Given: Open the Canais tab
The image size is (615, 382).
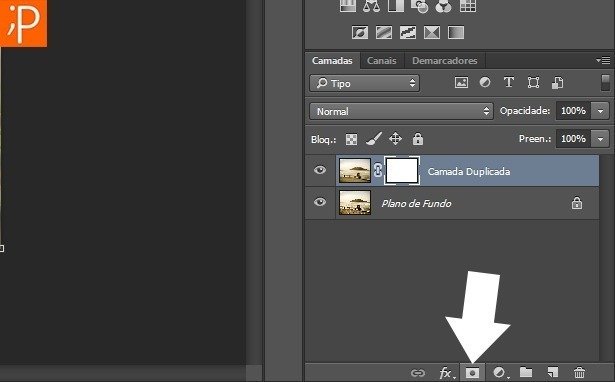Looking at the screenshot, I should click(x=382, y=61).
